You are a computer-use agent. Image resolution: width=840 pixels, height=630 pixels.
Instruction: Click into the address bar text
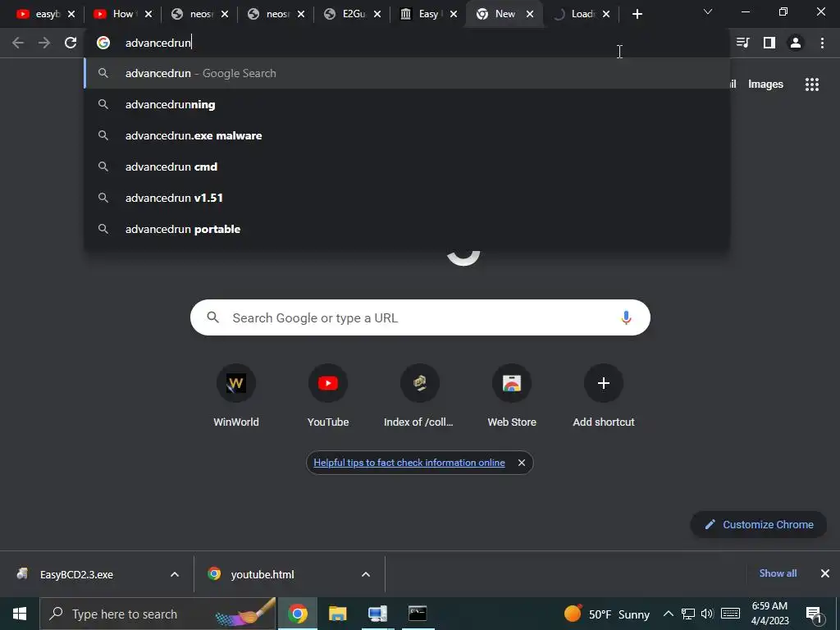[x=158, y=43]
